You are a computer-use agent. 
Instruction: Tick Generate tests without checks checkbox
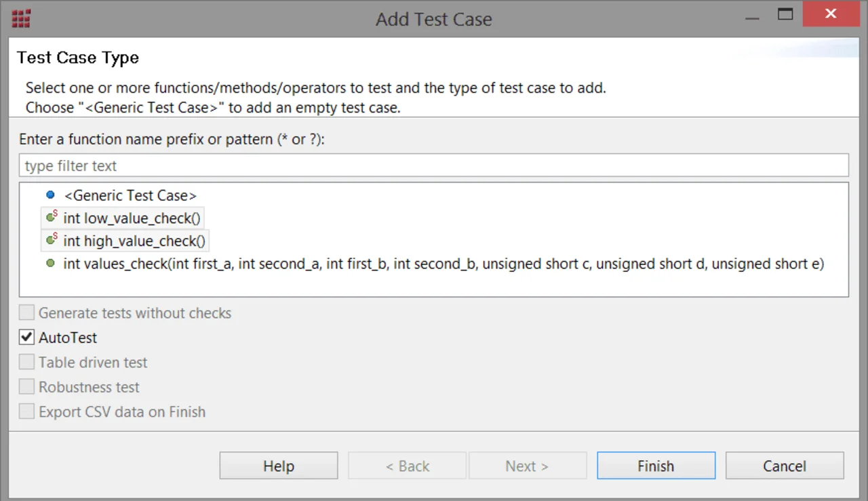(26, 313)
